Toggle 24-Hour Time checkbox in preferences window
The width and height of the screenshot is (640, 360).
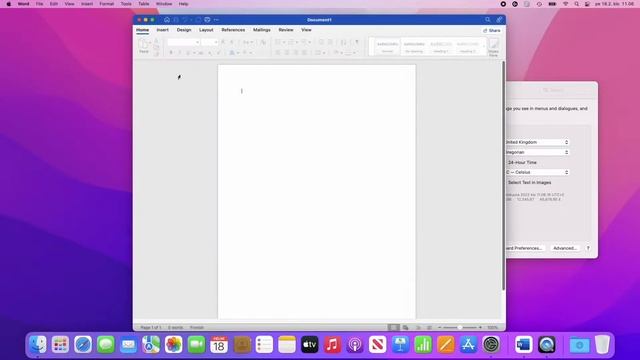522,162
